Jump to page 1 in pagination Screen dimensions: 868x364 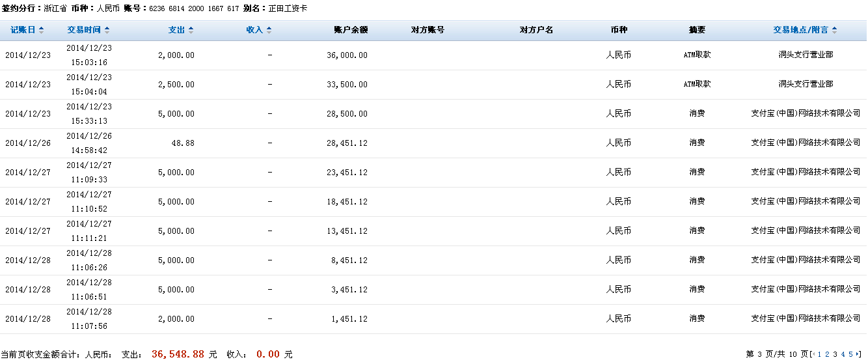[x=819, y=354]
